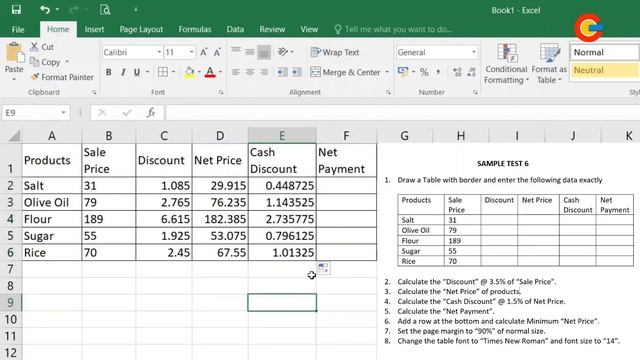The height and width of the screenshot is (360, 640).
Task: Select column E header
Action: click(282, 136)
